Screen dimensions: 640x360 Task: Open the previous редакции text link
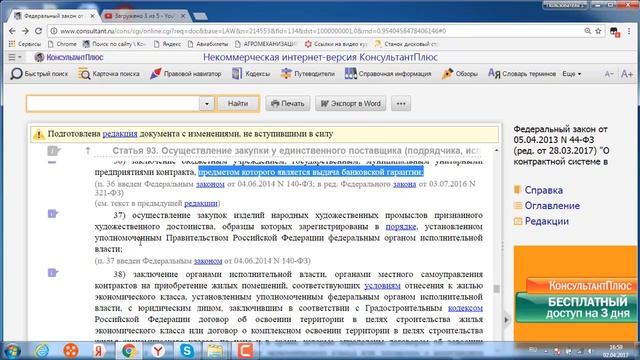click(200, 203)
